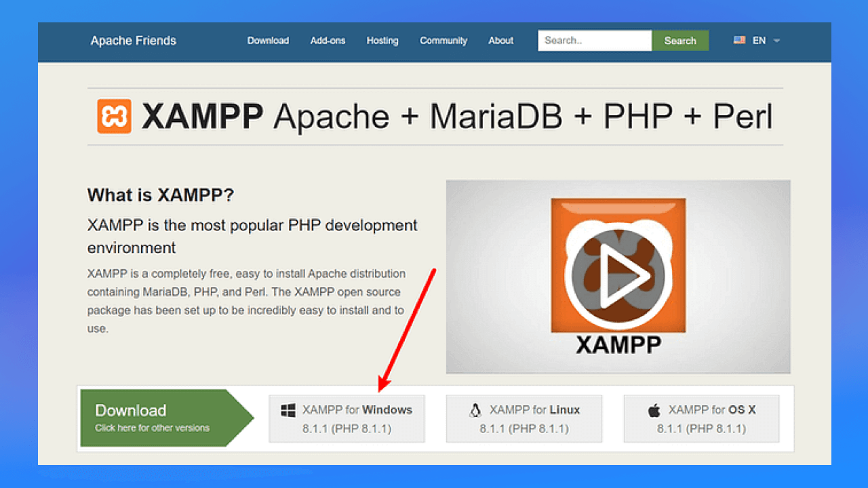
Task: Open the Download menu item
Action: coord(268,41)
